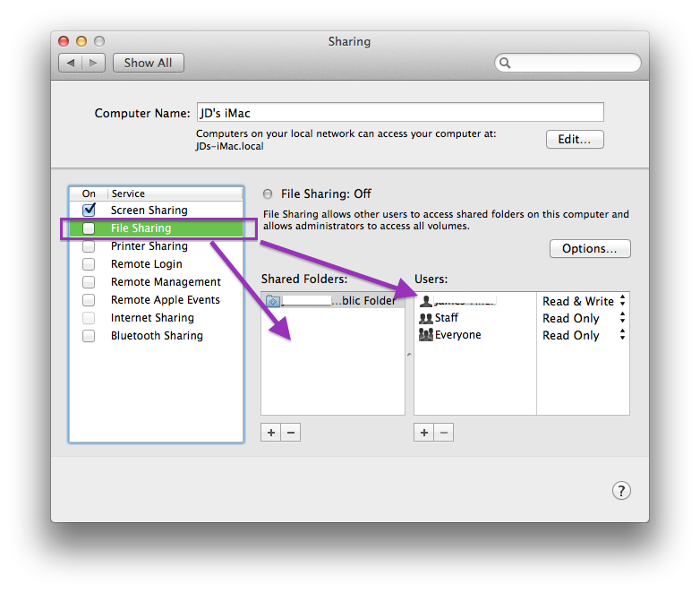Select Remote Apple Events service
Image resolution: width=700 pixels, height=593 pixels.
click(166, 300)
